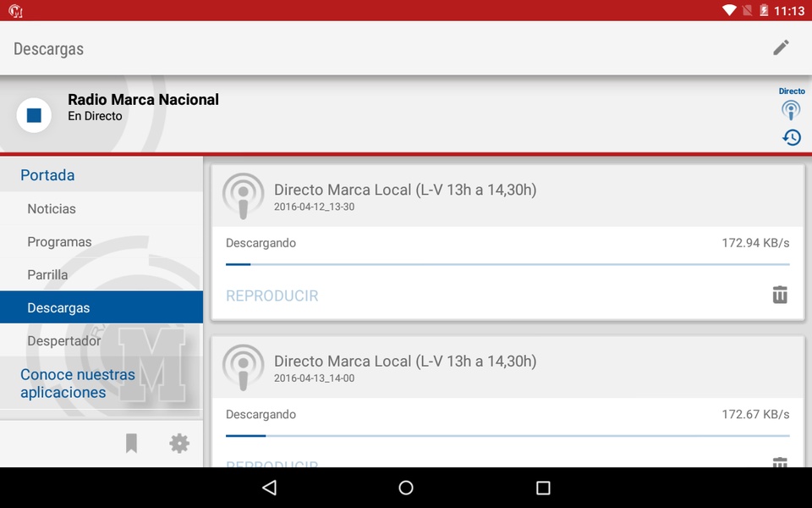812x508 pixels.
Task: Tap the Marca notification icon in status bar
Action: (15, 10)
